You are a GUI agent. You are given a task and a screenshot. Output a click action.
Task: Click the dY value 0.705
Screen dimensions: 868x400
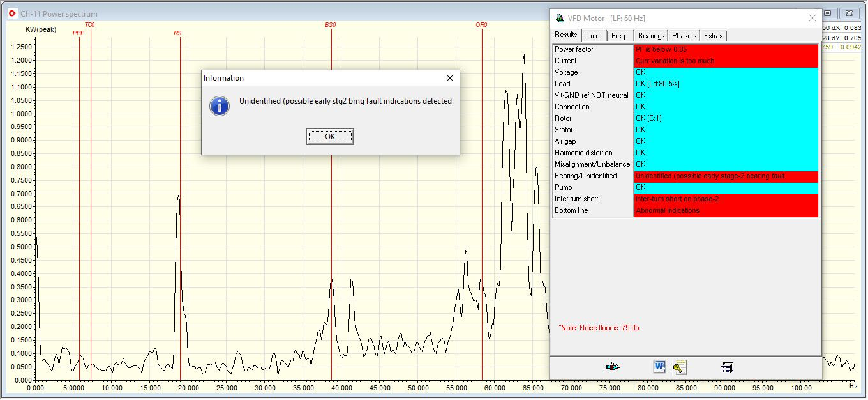coord(852,38)
